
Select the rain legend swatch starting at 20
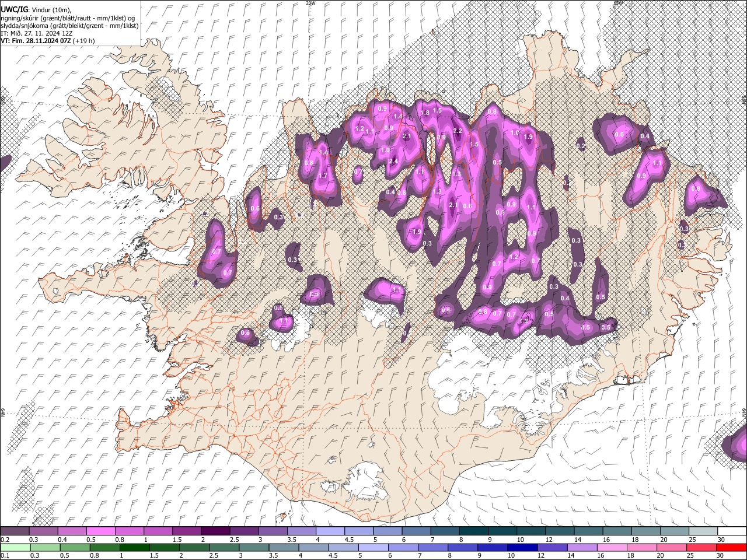(x=672, y=548)
